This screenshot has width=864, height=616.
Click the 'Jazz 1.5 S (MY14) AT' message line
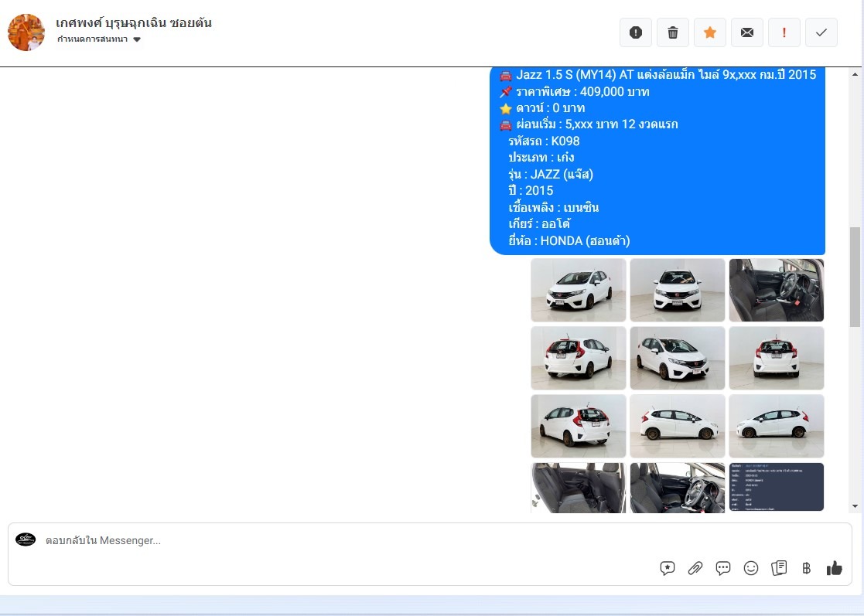pos(666,75)
